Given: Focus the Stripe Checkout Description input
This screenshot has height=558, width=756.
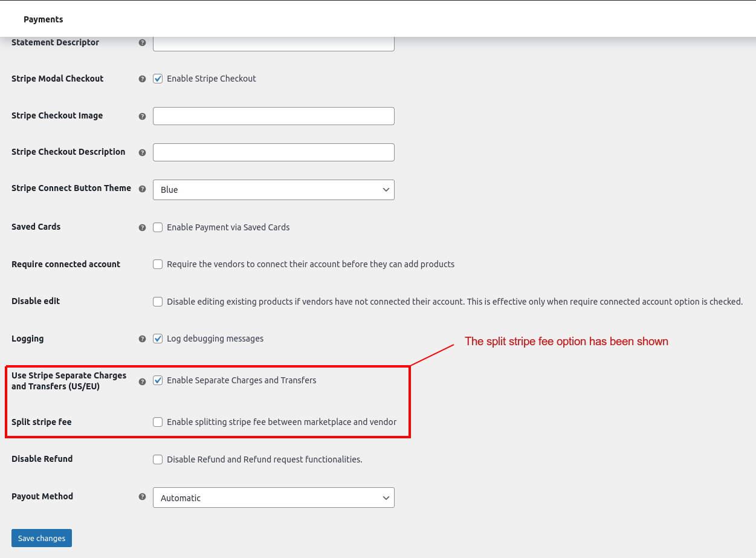Looking at the screenshot, I should (x=274, y=152).
